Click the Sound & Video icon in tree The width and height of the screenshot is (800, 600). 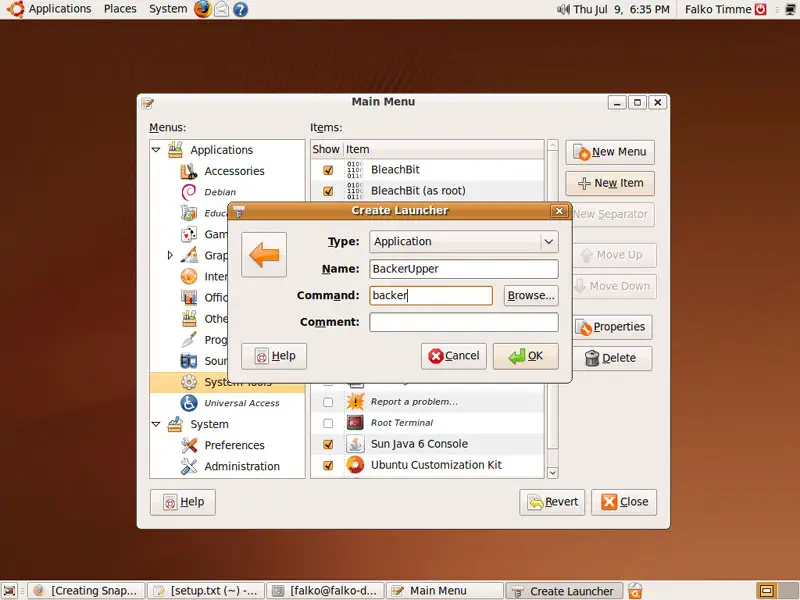[x=189, y=361]
